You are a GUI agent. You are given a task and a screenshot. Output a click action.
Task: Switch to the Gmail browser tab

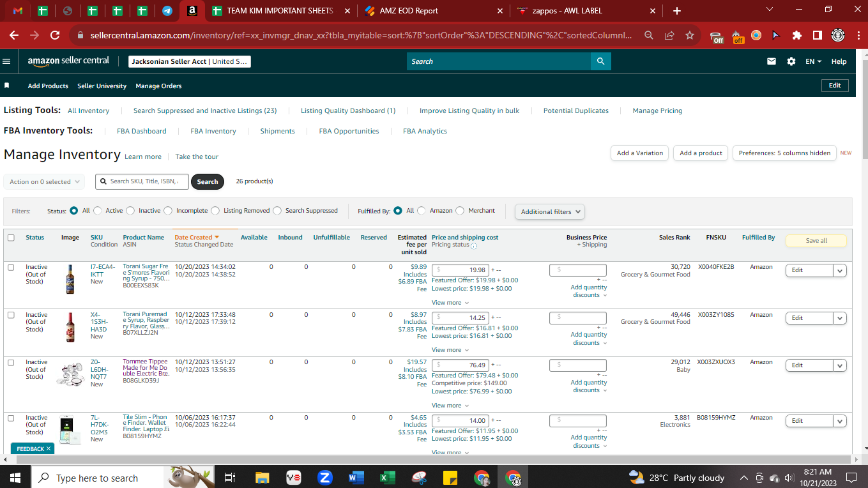pyautogui.click(x=18, y=11)
